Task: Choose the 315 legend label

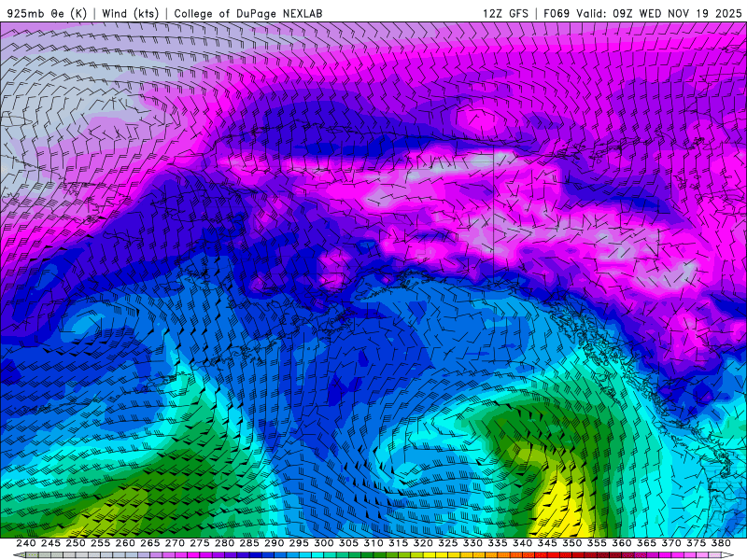Action: click(398, 543)
